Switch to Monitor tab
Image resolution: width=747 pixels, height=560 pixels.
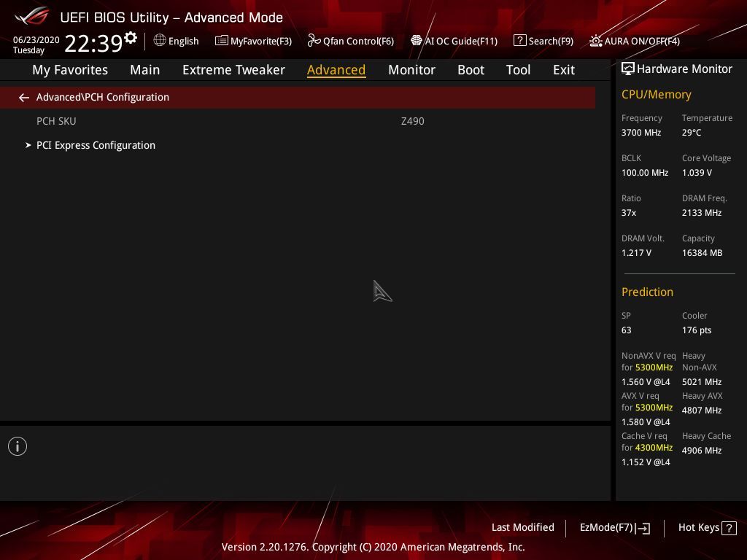411,70
